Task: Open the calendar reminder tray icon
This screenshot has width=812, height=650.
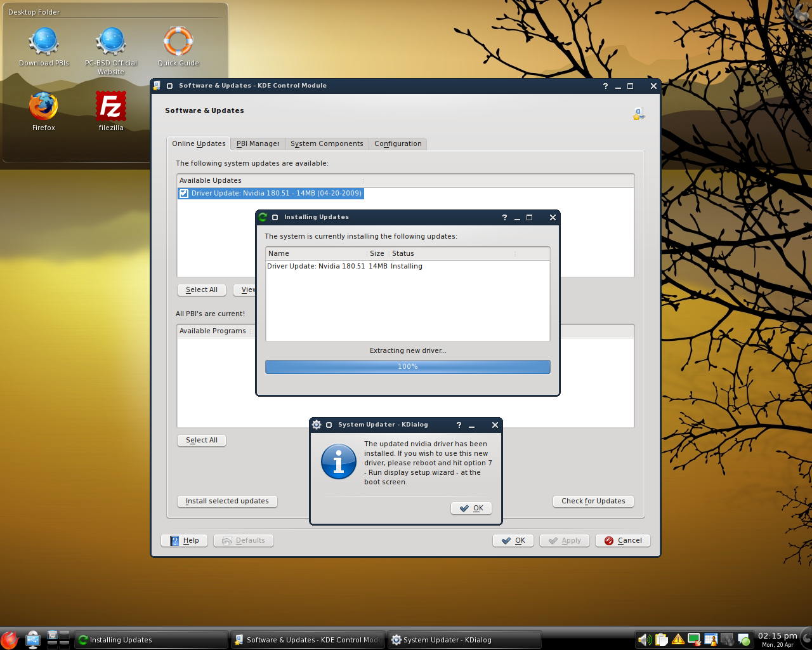Action: click(x=711, y=639)
